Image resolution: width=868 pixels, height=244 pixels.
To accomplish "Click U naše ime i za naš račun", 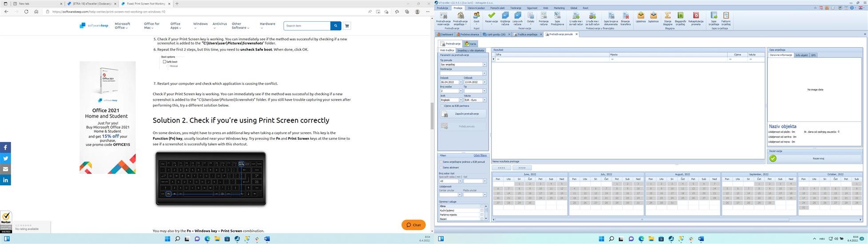I will coord(576,19).
